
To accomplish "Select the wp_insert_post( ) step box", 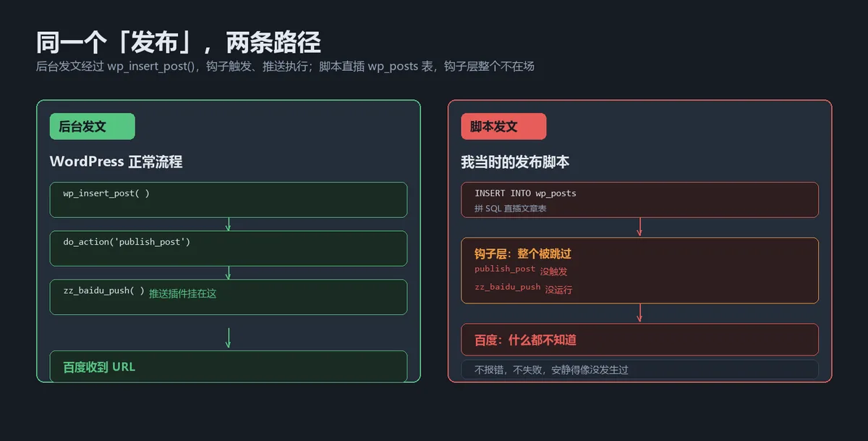I will click(229, 200).
